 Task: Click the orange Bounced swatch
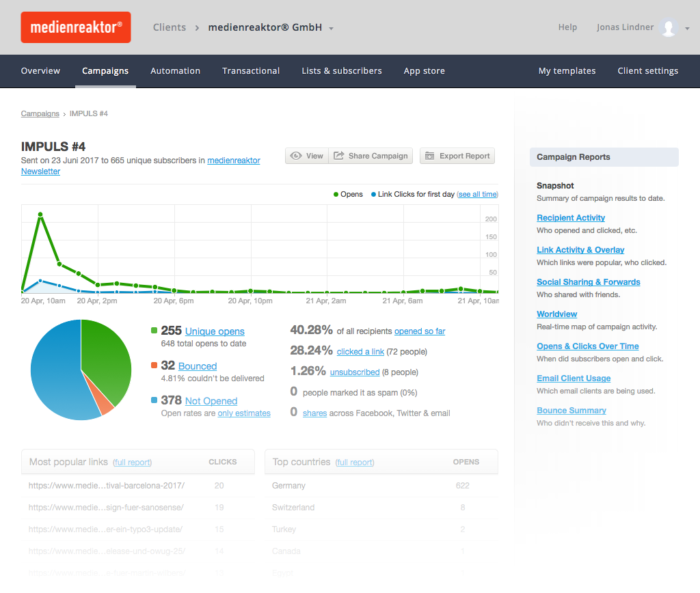[154, 365]
